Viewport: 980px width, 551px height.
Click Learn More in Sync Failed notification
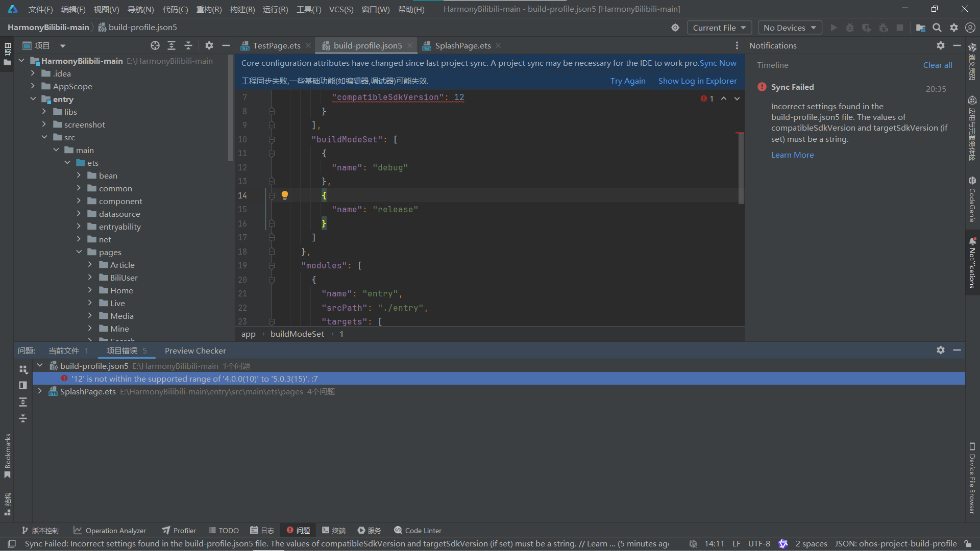pos(792,155)
